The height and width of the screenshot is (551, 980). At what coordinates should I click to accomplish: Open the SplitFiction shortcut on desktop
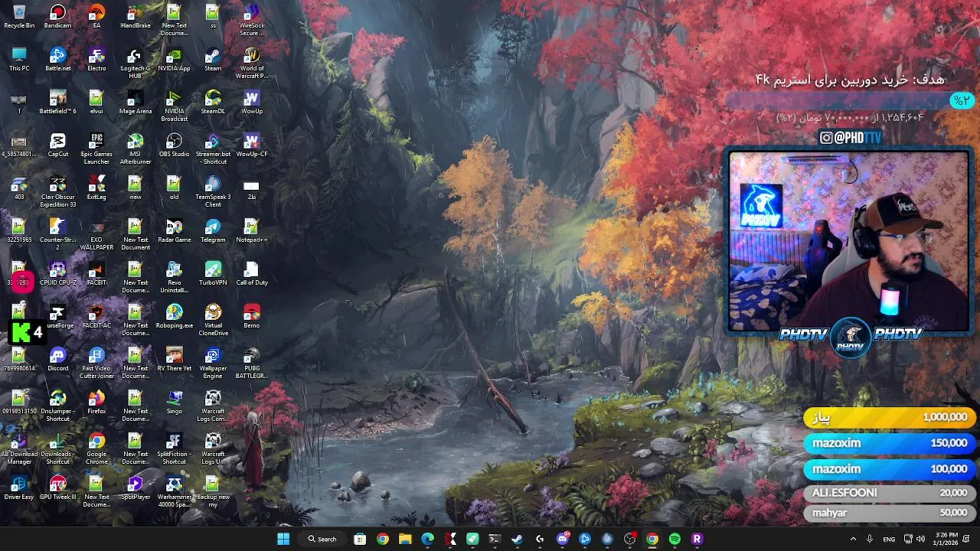174,448
